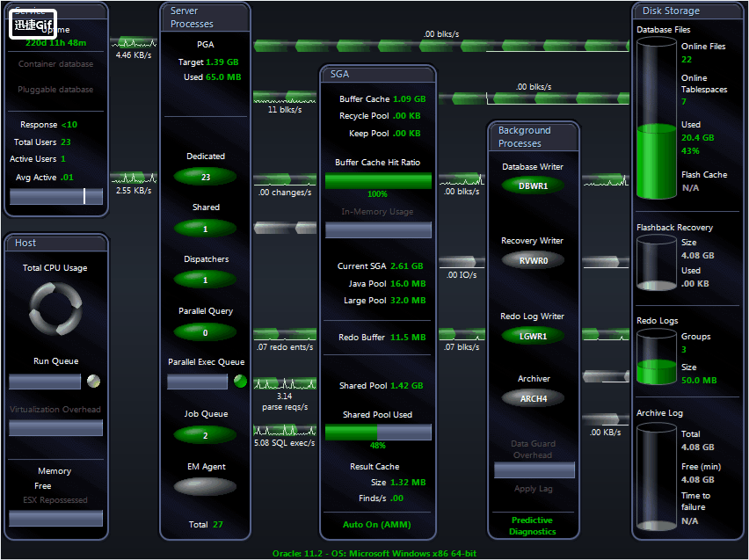Click the Shared Pool Used progress bar

(378, 432)
